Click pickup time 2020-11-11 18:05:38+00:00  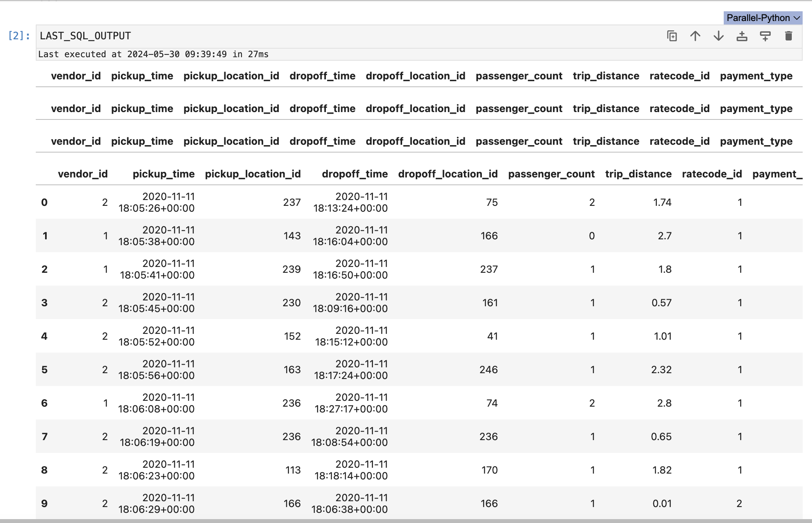click(x=156, y=236)
